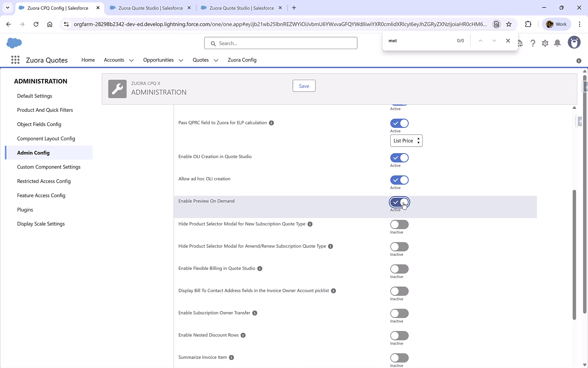Open Restricted Access Config settings
588x368 pixels.
point(44,181)
